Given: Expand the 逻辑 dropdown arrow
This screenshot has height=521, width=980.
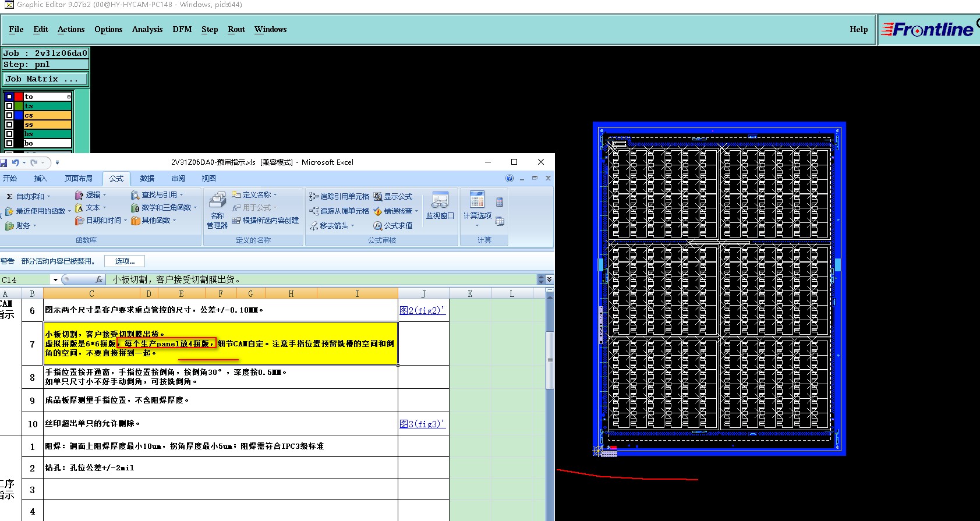Looking at the screenshot, I should coord(105,195).
